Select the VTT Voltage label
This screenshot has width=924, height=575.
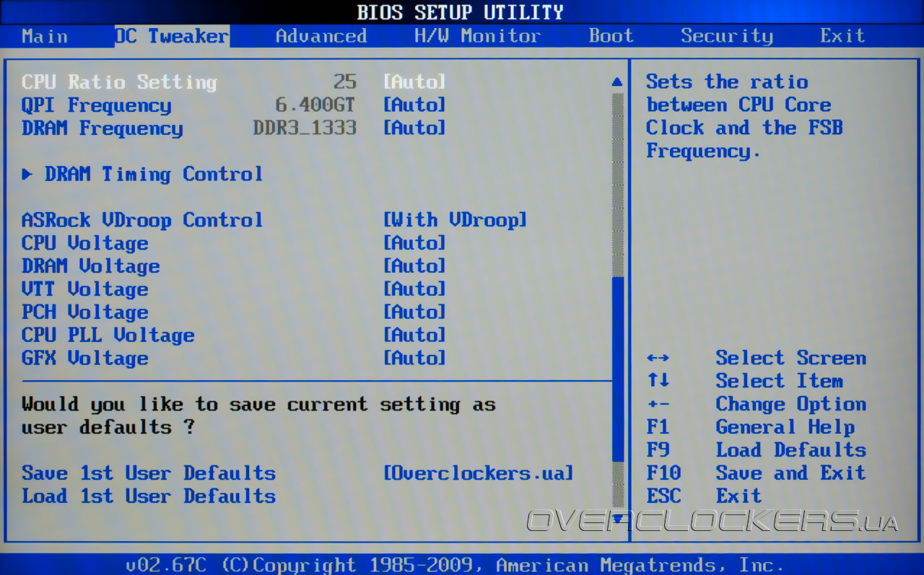point(85,289)
